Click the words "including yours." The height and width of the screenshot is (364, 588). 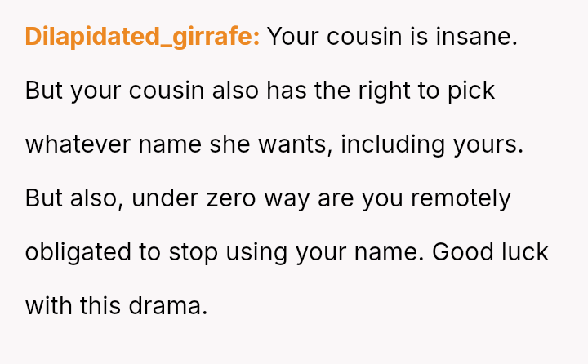[x=431, y=144]
